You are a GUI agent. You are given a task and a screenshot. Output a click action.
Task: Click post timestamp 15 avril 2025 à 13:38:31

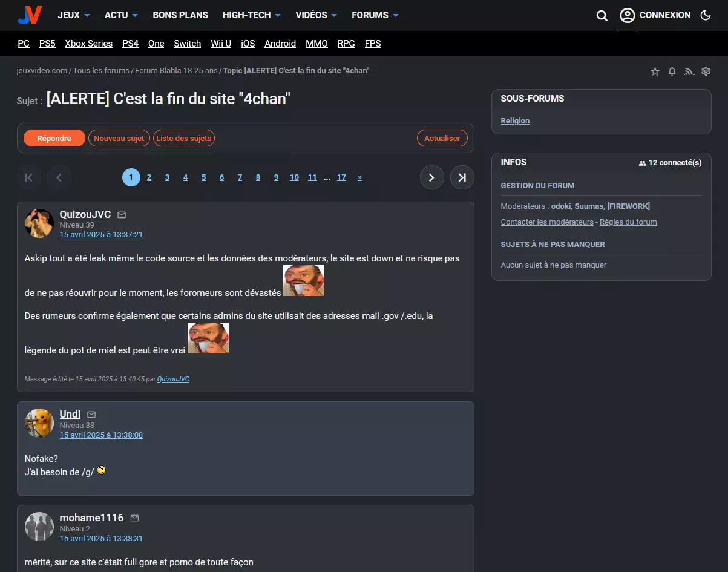tap(101, 539)
